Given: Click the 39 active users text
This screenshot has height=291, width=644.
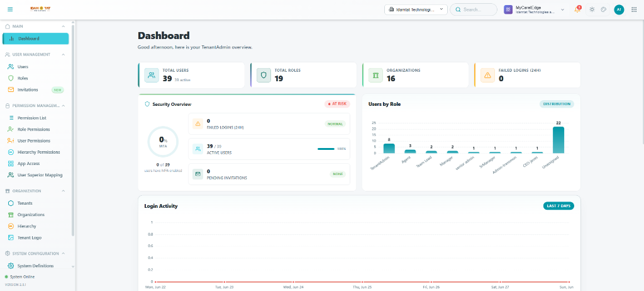Looking at the screenshot, I should pyautogui.click(x=182, y=80).
